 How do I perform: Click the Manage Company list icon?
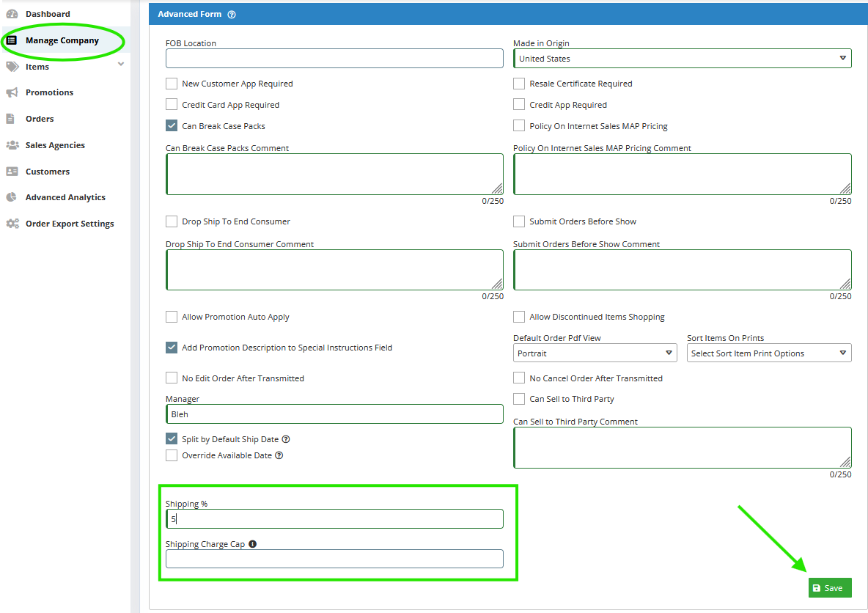coord(12,40)
